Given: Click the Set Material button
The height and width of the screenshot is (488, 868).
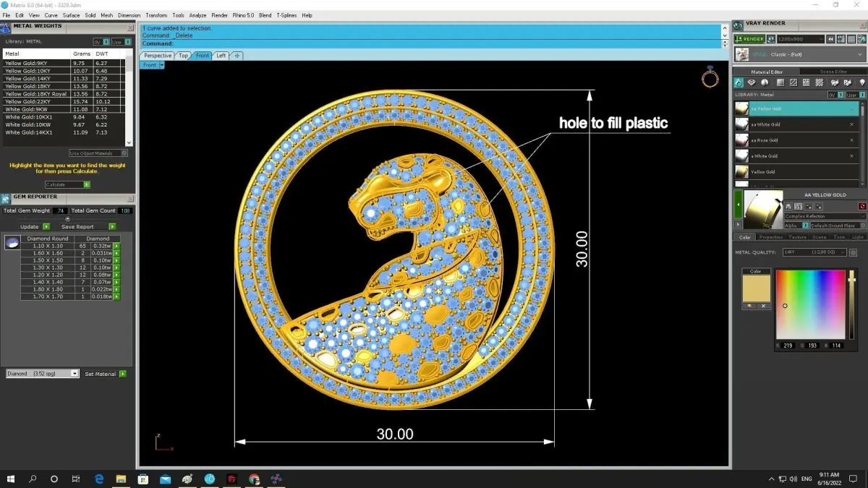Looking at the screenshot, I should point(106,374).
